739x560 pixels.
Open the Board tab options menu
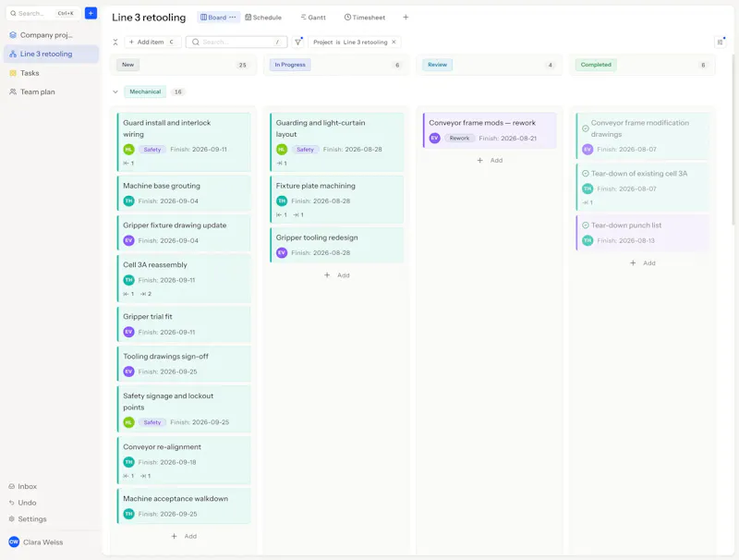[233, 17]
